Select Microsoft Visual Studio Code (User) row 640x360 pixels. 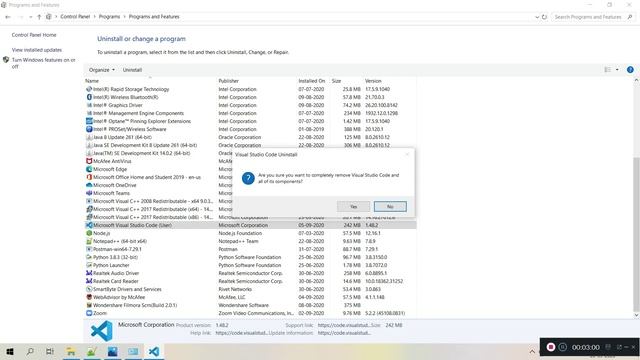tap(250, 225)
